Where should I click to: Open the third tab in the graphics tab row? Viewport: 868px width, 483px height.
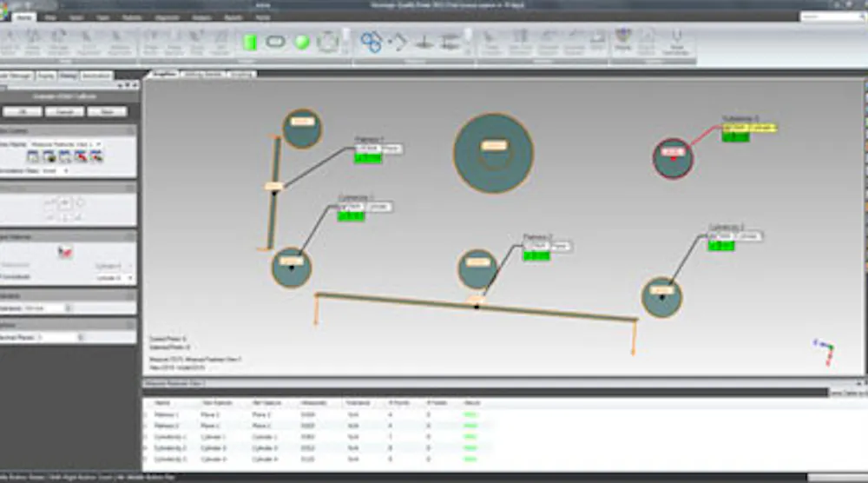(x=240, y=74)
